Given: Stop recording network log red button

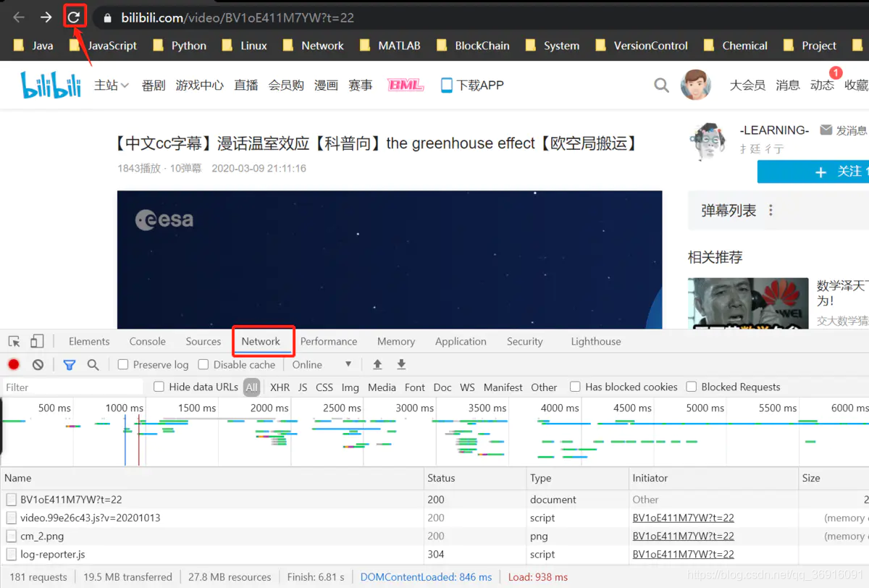Looking at the screenshot, I should coord(14,365).
